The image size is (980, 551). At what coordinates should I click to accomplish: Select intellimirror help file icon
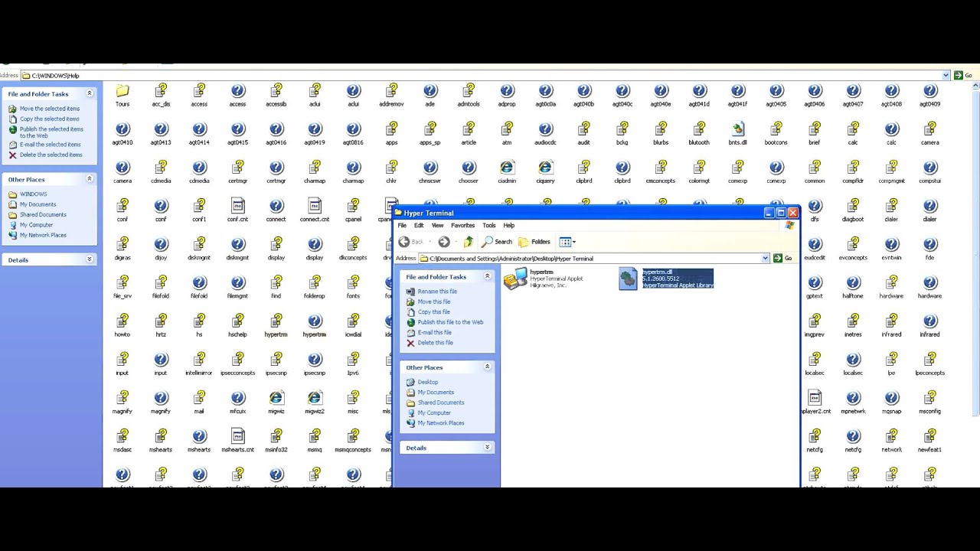(199, 360)
